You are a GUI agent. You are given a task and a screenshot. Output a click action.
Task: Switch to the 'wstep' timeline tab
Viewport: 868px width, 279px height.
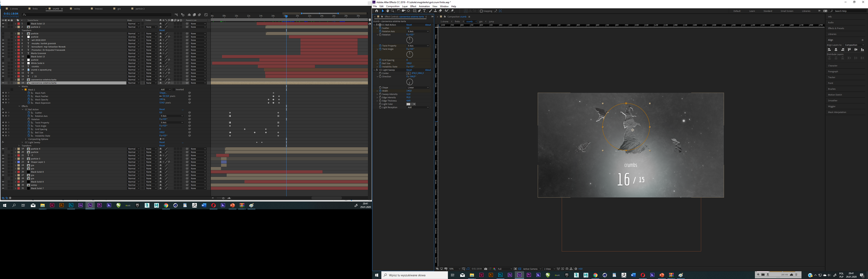(77, 9)
